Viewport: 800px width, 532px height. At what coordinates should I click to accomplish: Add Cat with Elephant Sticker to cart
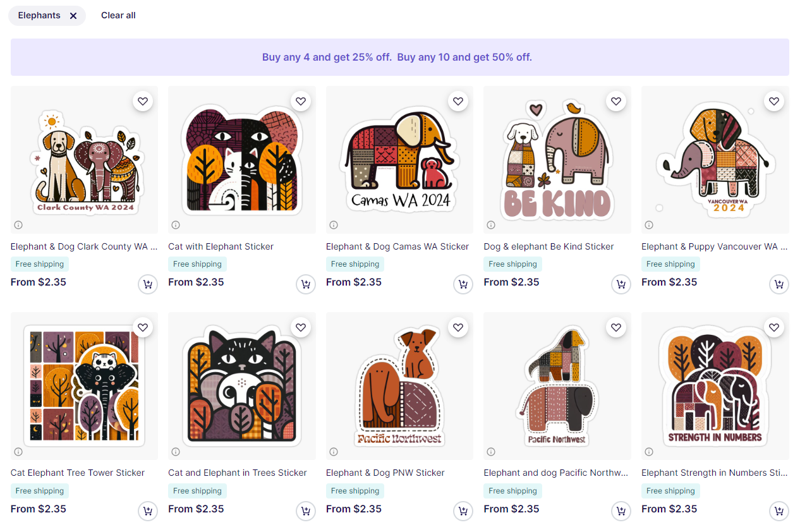[306, 284]
